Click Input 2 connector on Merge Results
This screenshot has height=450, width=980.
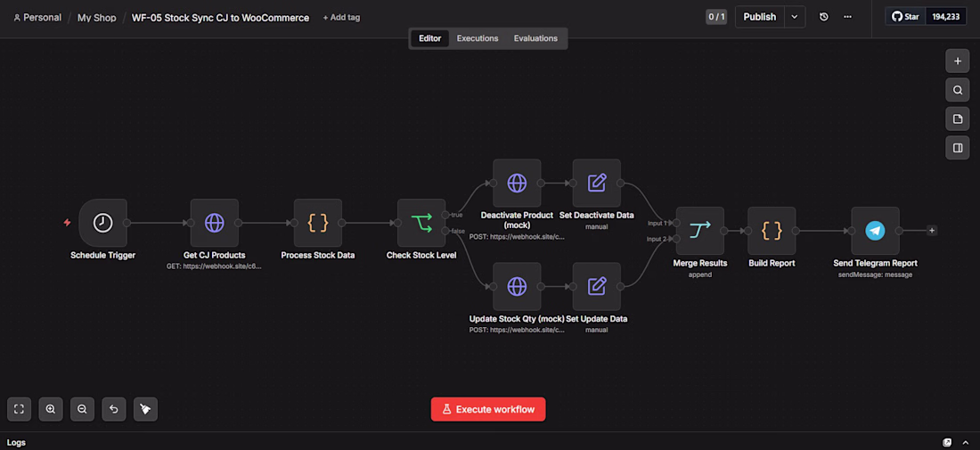point(676,239)
